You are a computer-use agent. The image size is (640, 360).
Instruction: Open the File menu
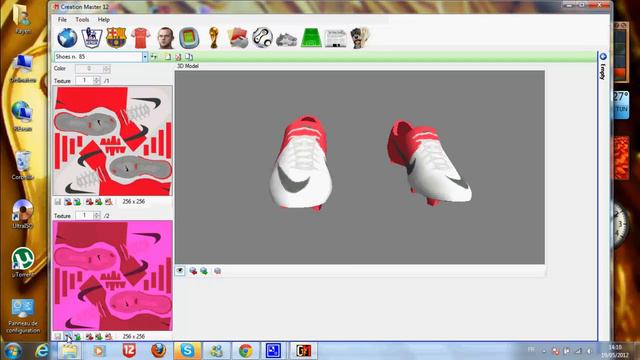pyautogui.click(x=62, y=19)
